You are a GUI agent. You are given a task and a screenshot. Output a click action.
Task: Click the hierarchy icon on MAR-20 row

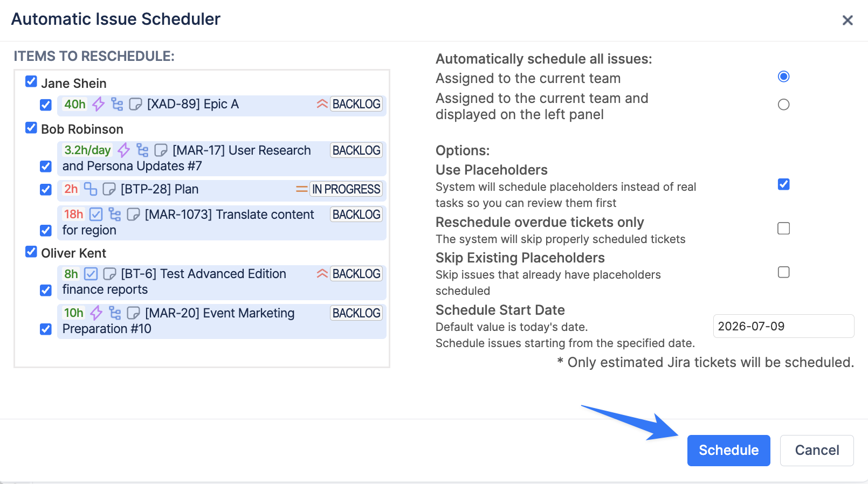click(x=115, y=313)
